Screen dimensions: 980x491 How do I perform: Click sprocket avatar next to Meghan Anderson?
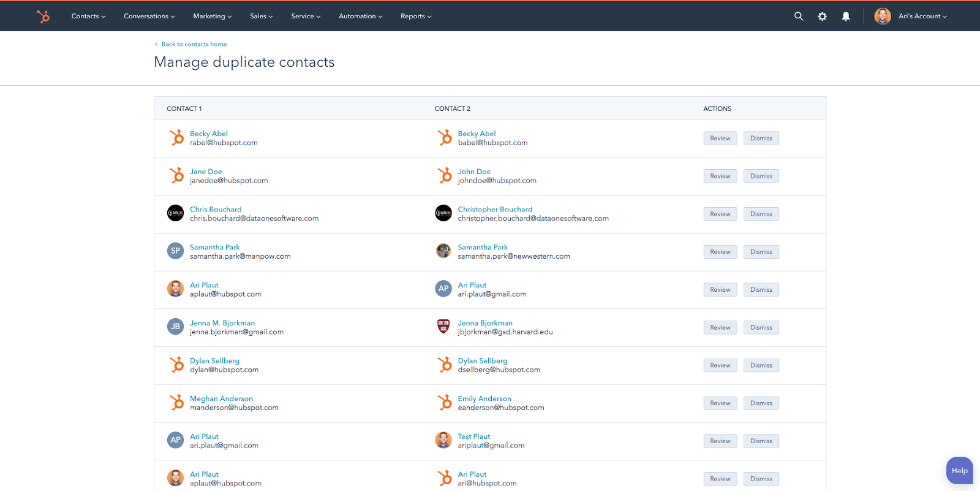coord(176,403)
